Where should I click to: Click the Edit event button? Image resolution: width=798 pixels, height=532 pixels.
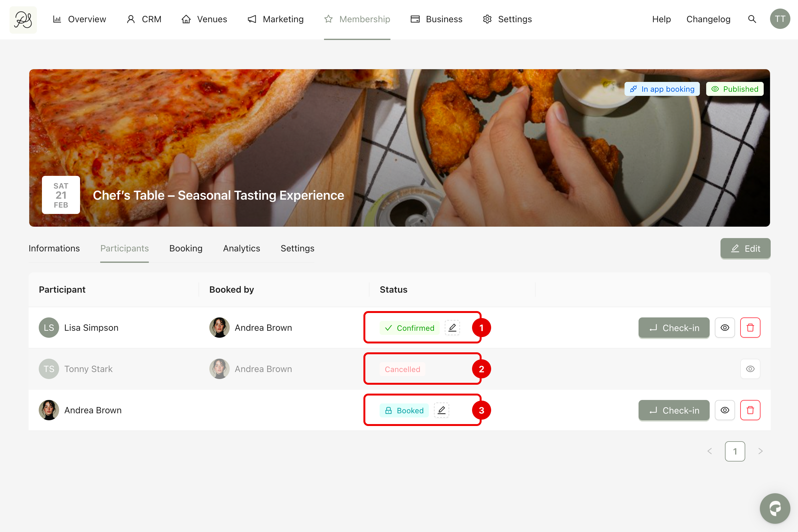click(x=745, y=248)
